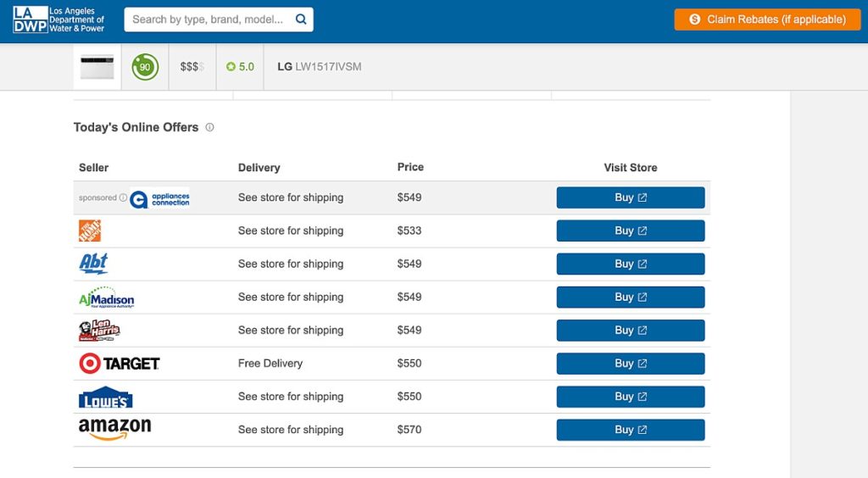Select the Seller column header
This screenshot has width=868, height=478.
pos(93,168)
